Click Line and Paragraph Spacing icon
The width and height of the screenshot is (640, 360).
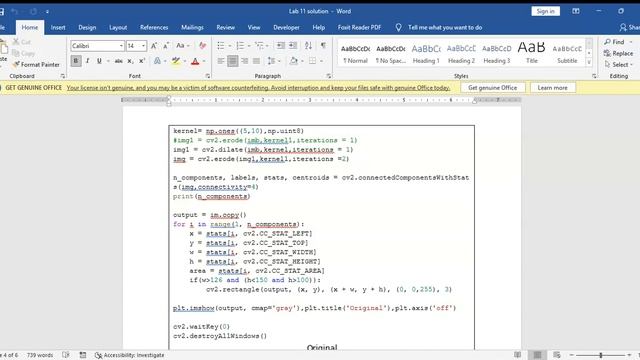coord(271,61)
